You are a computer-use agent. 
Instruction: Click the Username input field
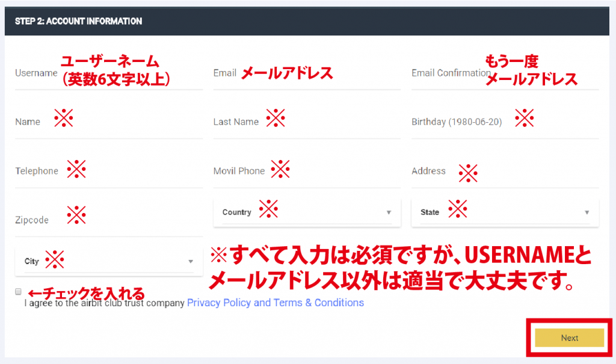109,73
